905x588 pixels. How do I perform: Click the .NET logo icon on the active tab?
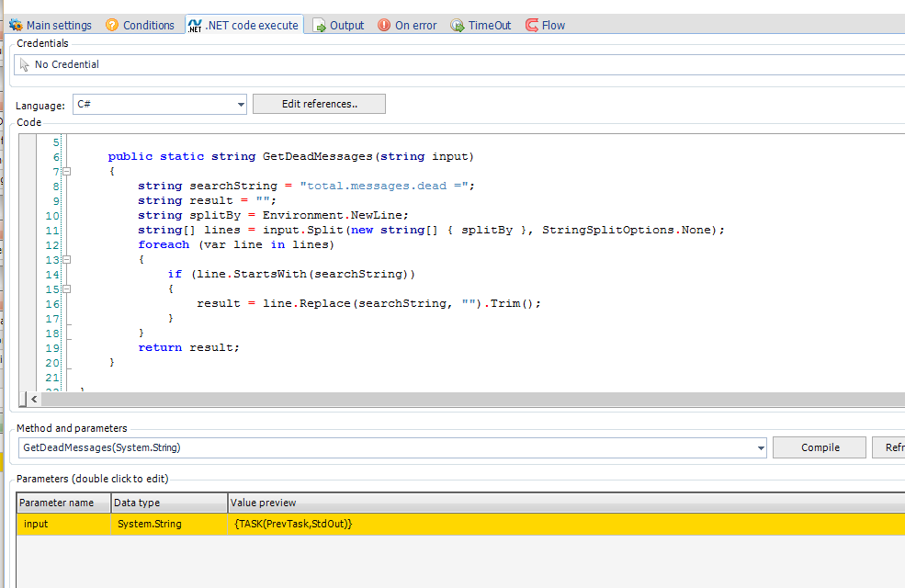tap(195, 26)
